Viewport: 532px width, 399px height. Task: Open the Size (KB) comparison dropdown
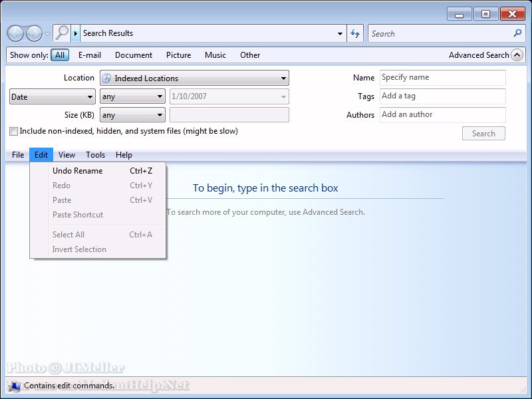point(132,116)
